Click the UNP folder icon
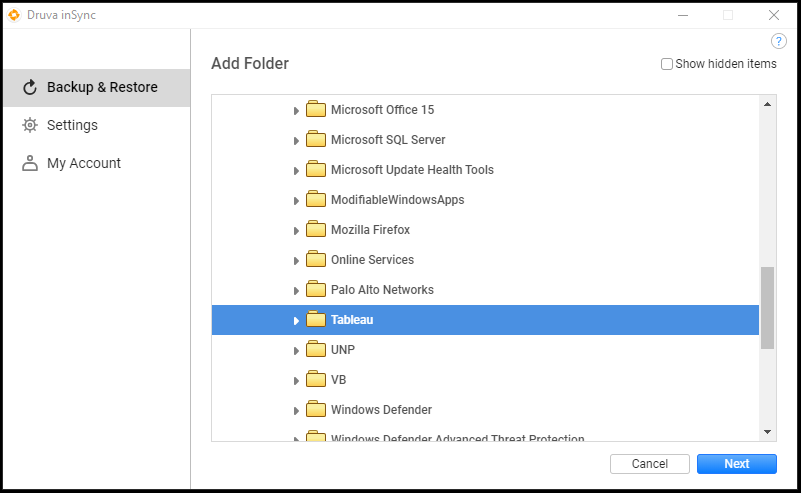 [x=316, y=350]
